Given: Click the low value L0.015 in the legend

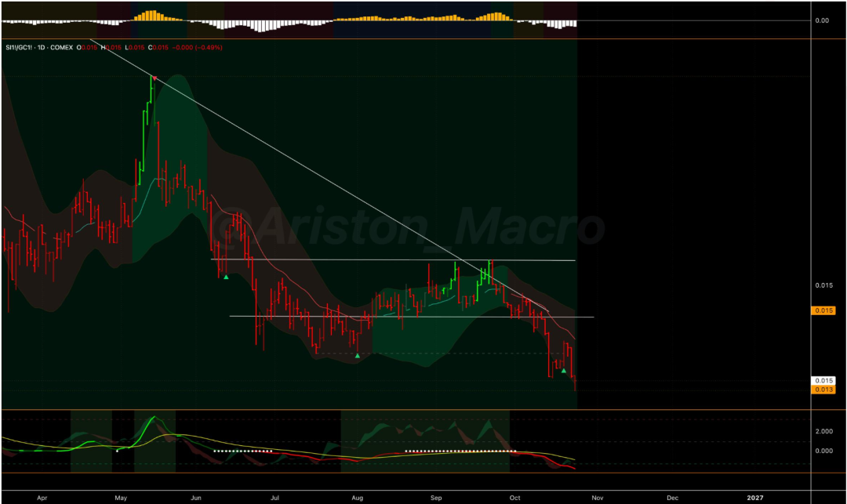Looking at the screenshot, I should click(135, 48).
